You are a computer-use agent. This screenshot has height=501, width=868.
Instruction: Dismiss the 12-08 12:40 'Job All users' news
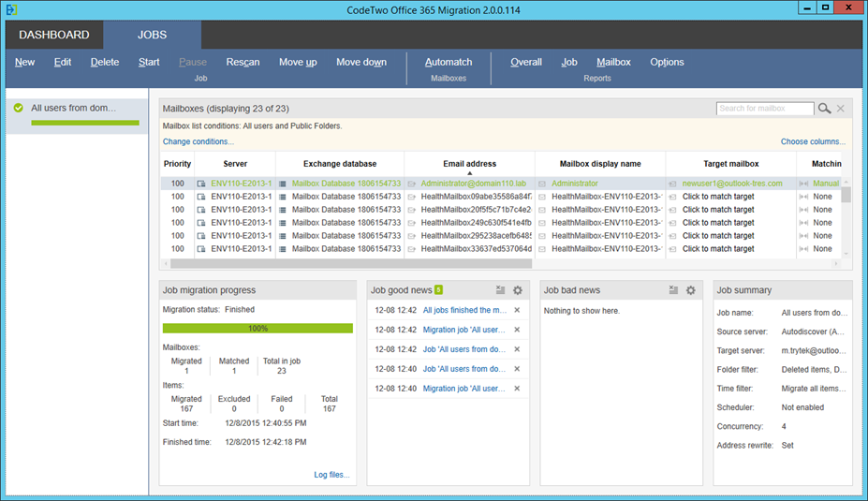pos(517,369)
